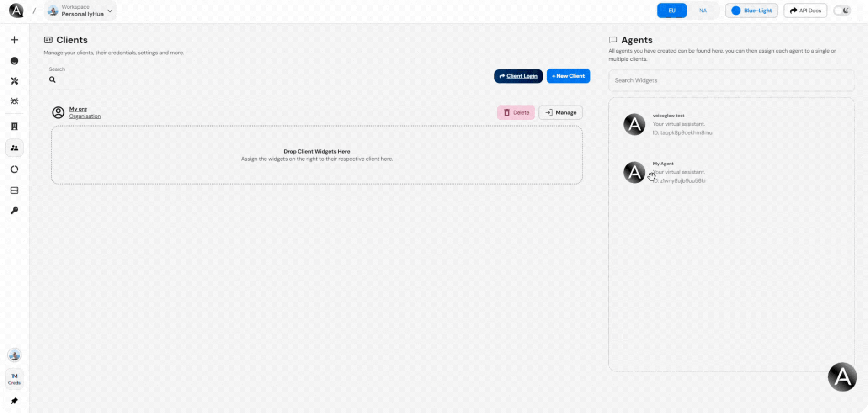Select the tools wrench icon in sidebar
This screenshot has width=868, height=413.
pyautogui.click(x=14, y=81)
